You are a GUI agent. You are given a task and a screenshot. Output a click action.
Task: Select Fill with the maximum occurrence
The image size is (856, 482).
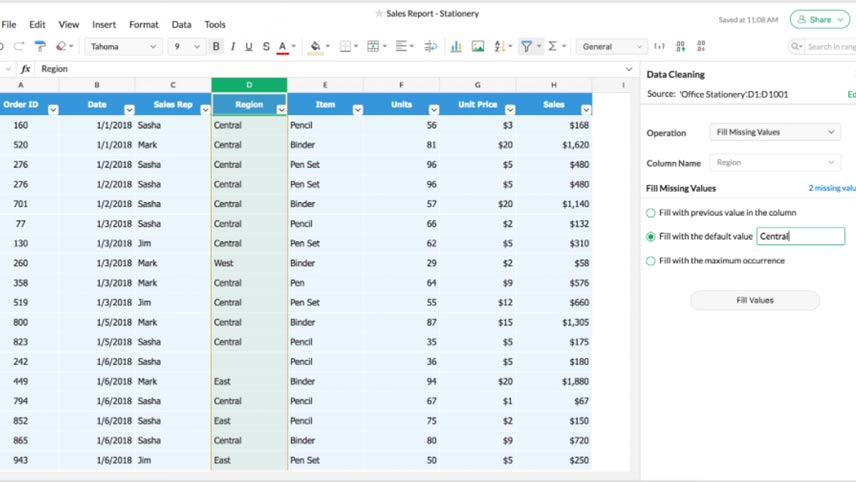650,261
